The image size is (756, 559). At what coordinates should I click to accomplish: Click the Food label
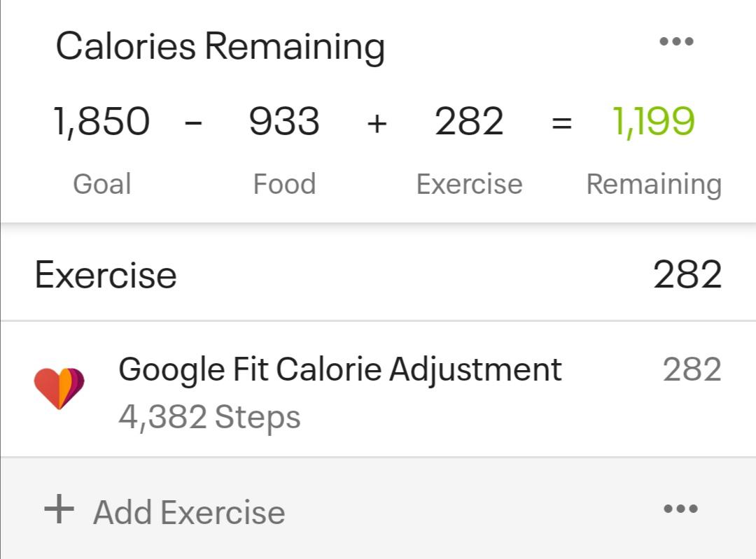pos(284,183)
